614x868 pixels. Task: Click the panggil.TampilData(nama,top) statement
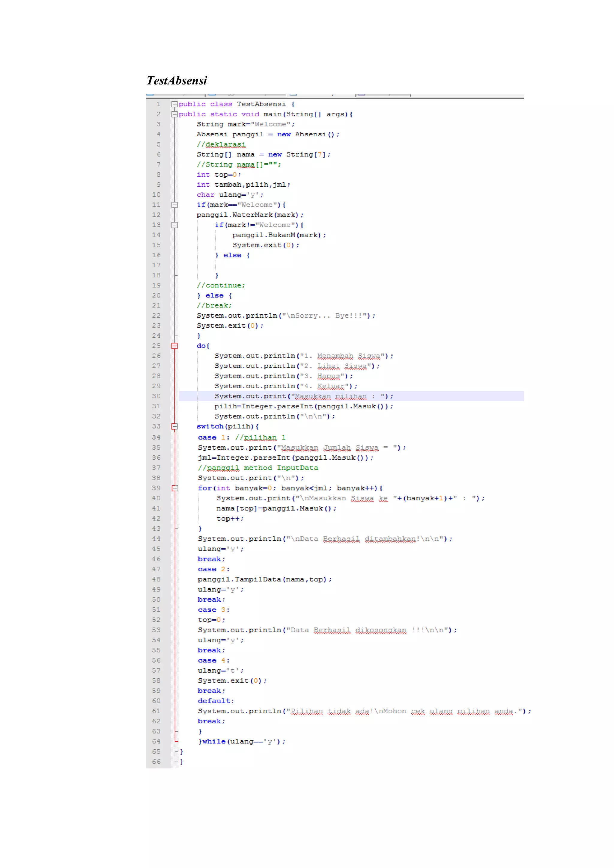[264, 579]
